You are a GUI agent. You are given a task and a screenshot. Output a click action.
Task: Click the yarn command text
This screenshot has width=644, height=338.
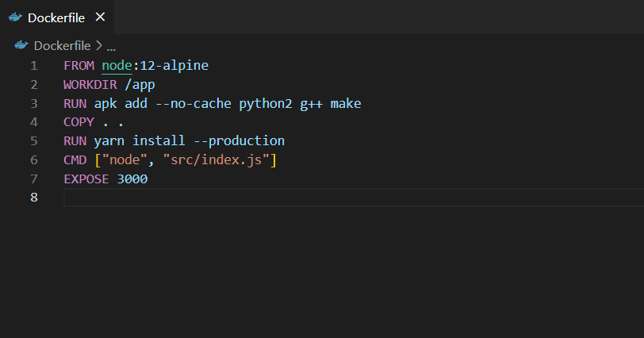109,142
